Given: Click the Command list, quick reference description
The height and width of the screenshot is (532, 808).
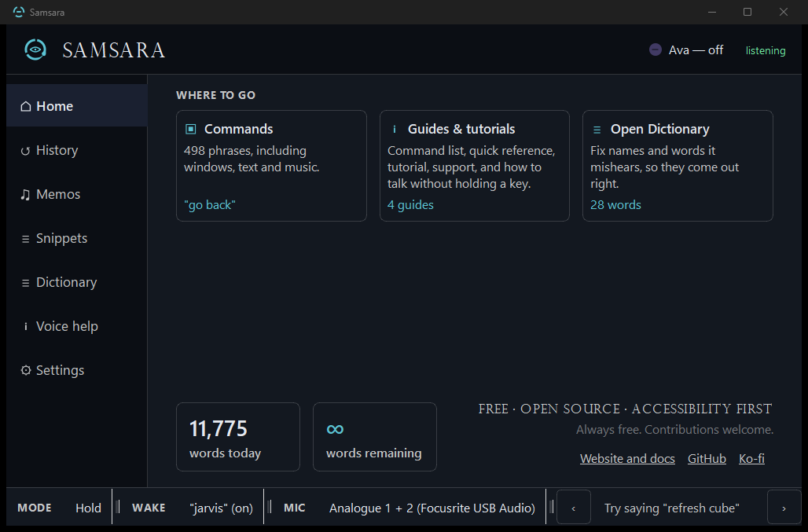Looking at the screenshot, I should tap(471, 167).
